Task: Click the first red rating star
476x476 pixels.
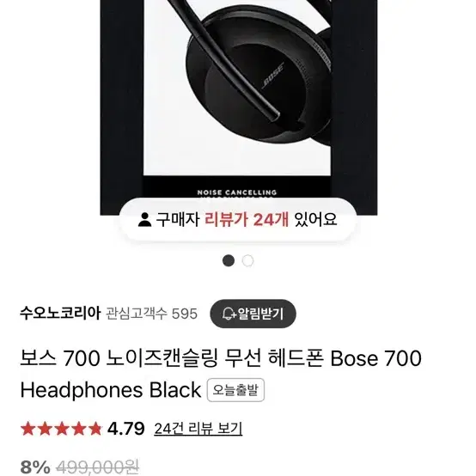Action: tap(28, 429)
